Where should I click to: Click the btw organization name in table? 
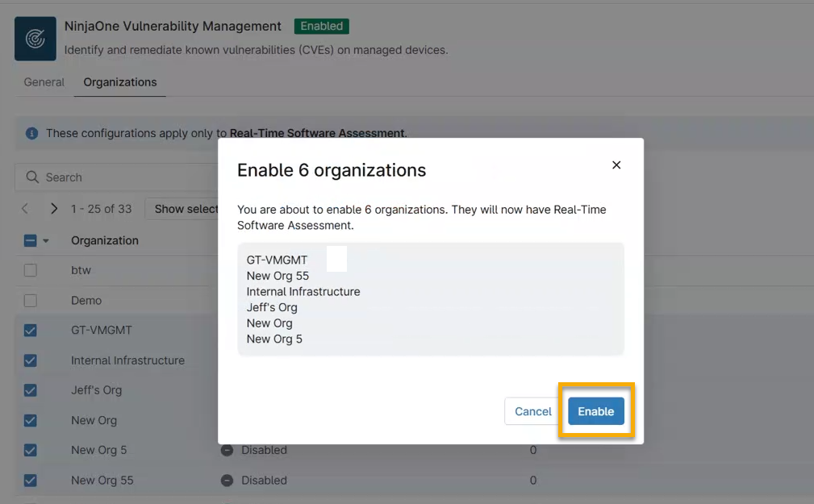point(81,270)
